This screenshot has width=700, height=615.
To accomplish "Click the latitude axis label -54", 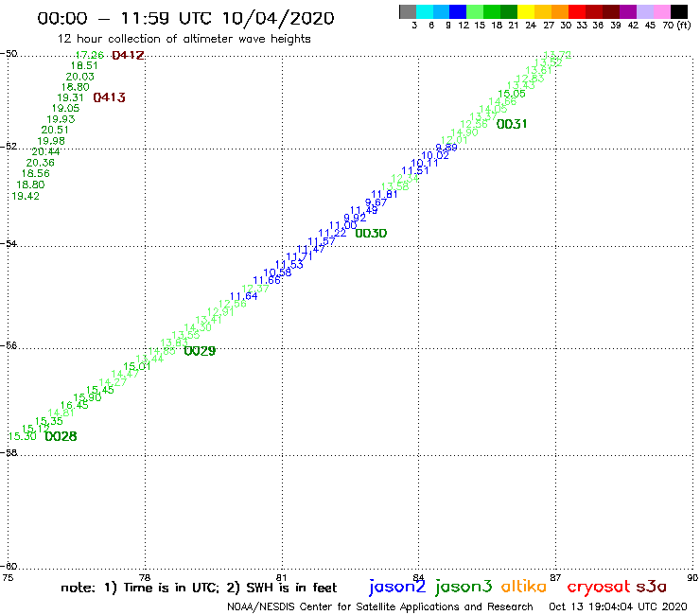I will [9, 244].
